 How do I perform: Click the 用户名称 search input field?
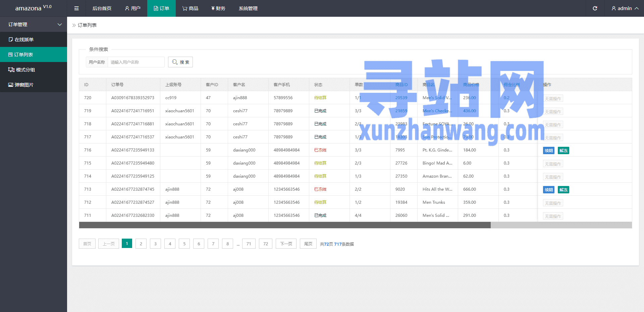(136, 62)
